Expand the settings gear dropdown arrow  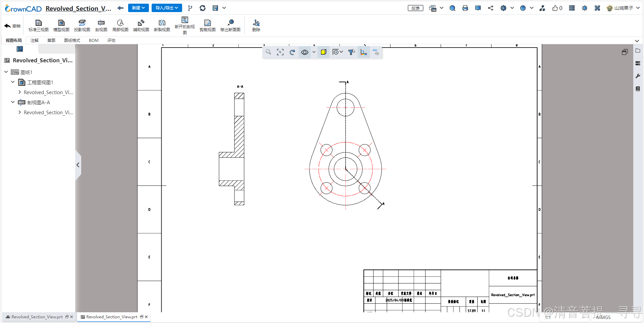tap(512, 8)
